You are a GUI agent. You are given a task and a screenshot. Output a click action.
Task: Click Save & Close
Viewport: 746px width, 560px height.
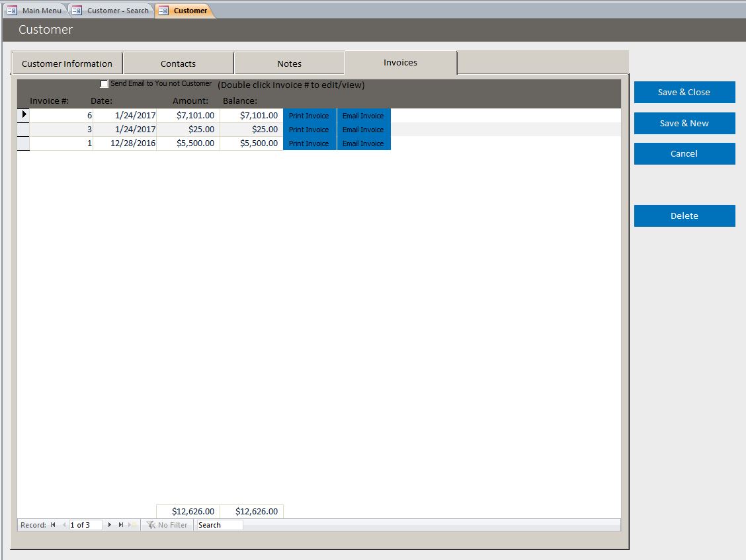click(x=684, y=92)
